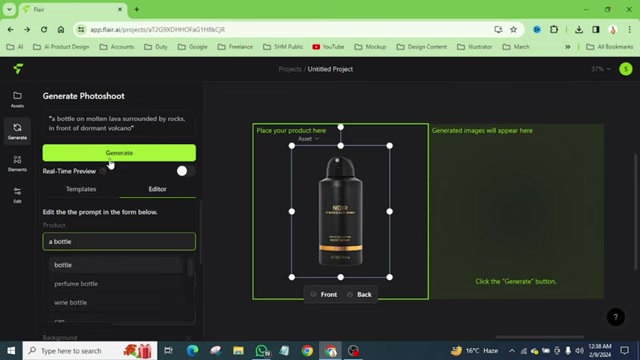This screenshot has height=360, width=640.
Task: Click the rotation handle above product
Action: [x=340, y=127]
